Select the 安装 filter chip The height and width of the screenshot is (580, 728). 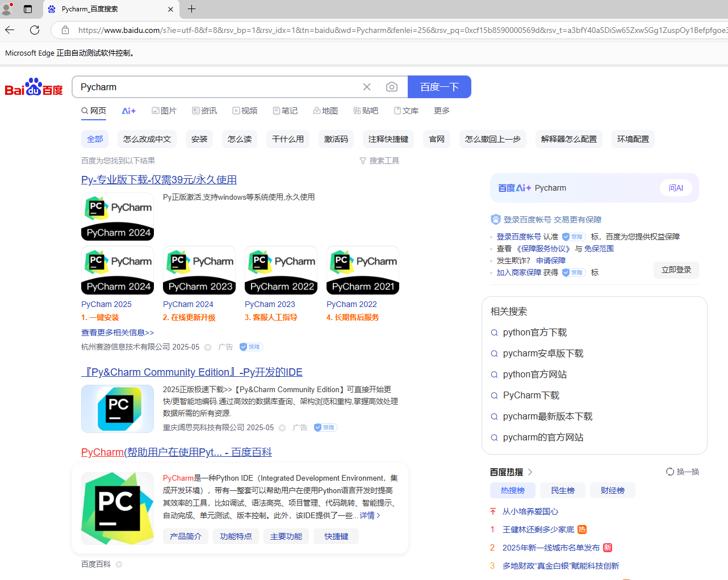coord(199,139)
